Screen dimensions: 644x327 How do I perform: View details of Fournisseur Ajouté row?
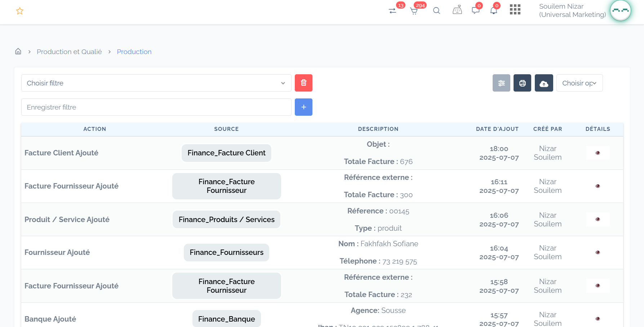click(x=598, y=252)
